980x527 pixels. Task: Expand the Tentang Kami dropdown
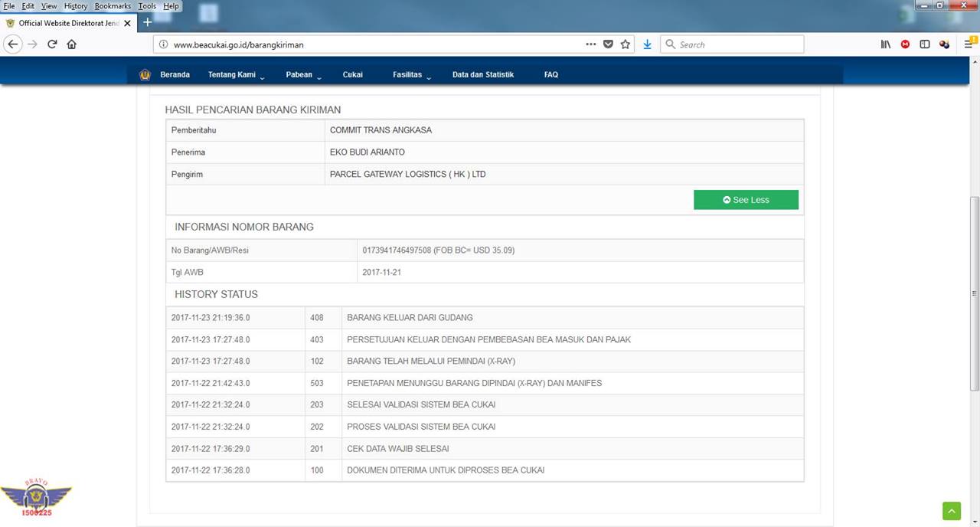236,75
